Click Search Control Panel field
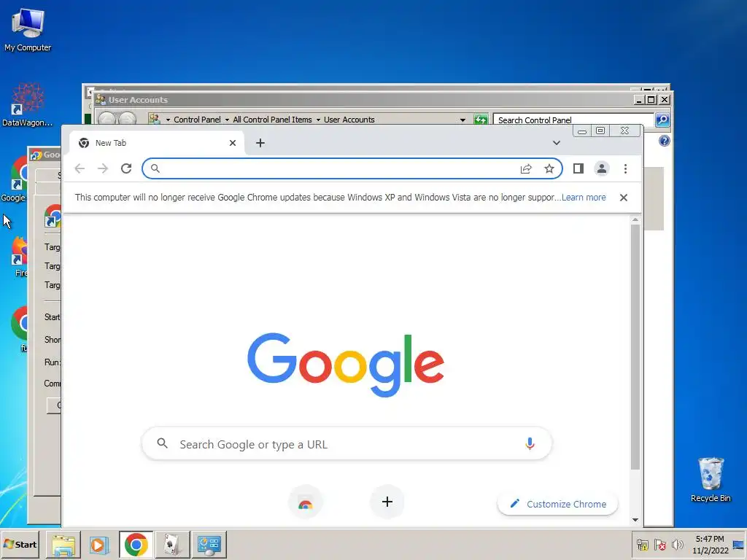Viewport: 747px width, 560px height. (x=573, y=120)
